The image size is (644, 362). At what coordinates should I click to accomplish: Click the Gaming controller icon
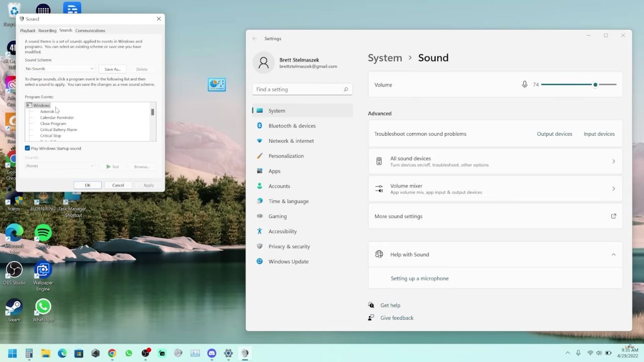[260, 216]
